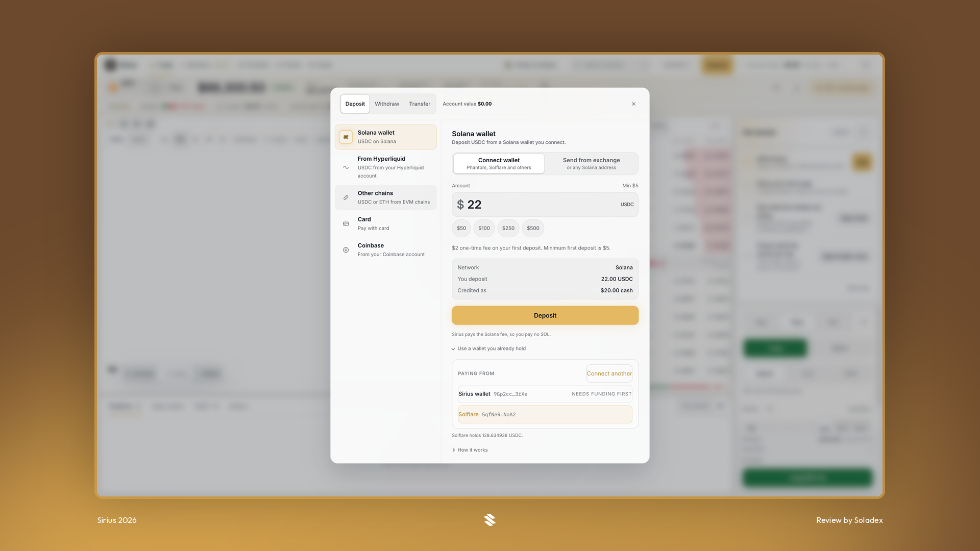Viewport: 980px width, 551px height.
Task: Click the yellow Deposit button
Action: 545,315
